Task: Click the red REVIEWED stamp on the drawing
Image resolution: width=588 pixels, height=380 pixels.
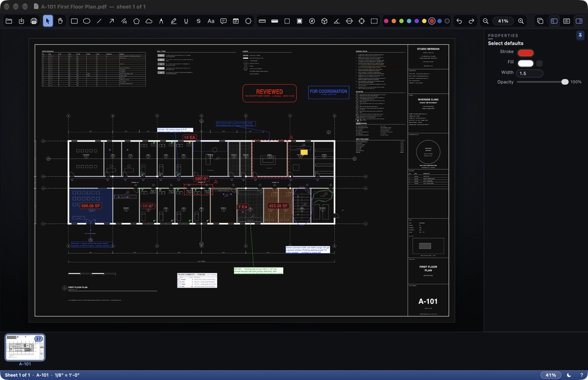Action: click(269, 93)
